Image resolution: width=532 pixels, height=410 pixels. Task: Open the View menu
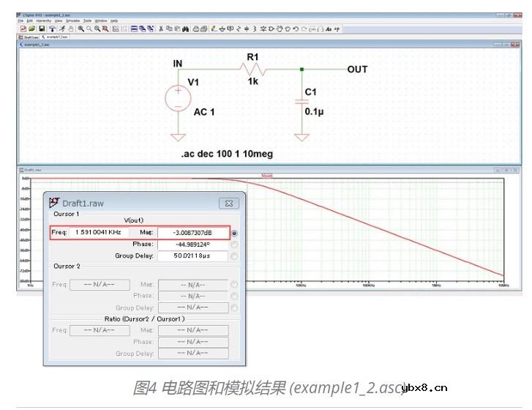click(x=59, y=20)
